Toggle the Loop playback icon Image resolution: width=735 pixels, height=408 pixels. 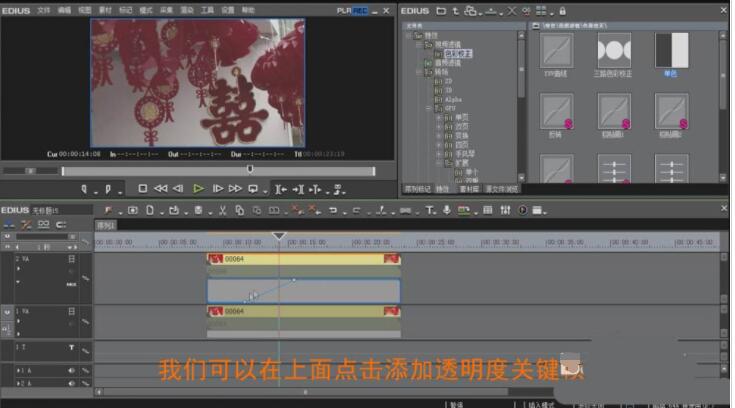[x=253, y=189]
